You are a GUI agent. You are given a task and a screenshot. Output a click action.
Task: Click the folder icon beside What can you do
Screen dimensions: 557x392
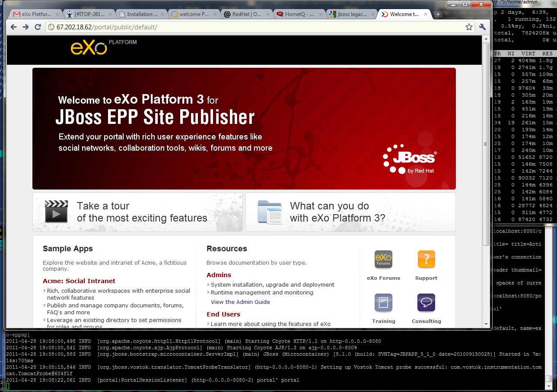(270, 212)
